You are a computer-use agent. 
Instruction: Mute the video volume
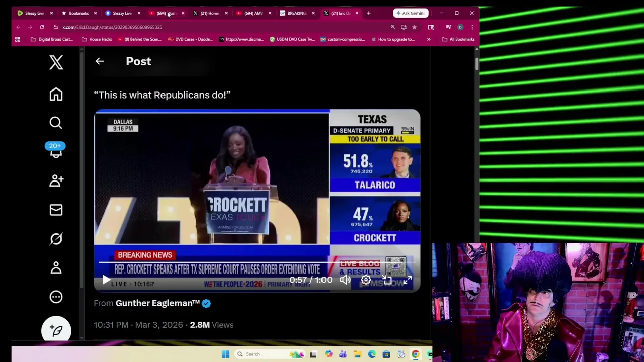(x=345, y=280)
